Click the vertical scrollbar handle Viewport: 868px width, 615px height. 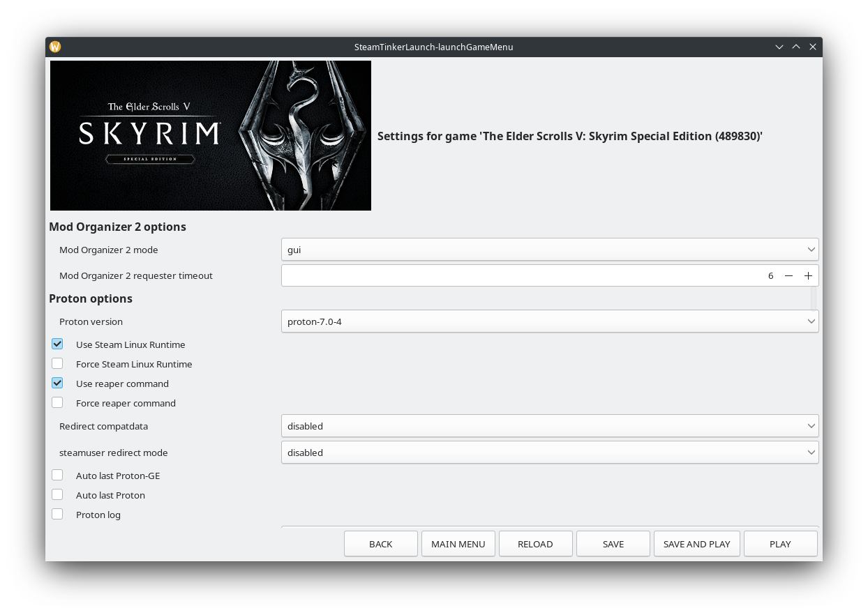coord(814,298)
